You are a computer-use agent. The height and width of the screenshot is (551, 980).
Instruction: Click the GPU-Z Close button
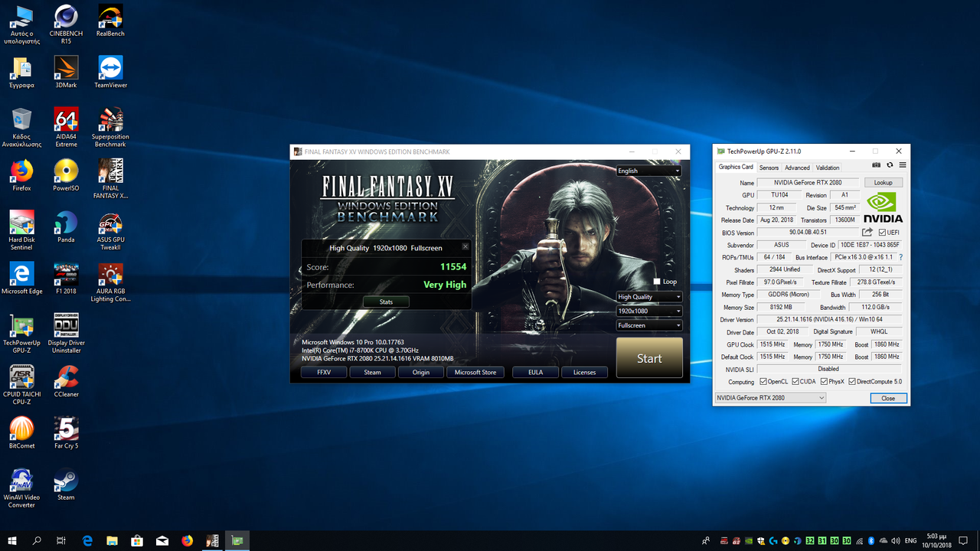pyautogui.click(x=888, y=398)
